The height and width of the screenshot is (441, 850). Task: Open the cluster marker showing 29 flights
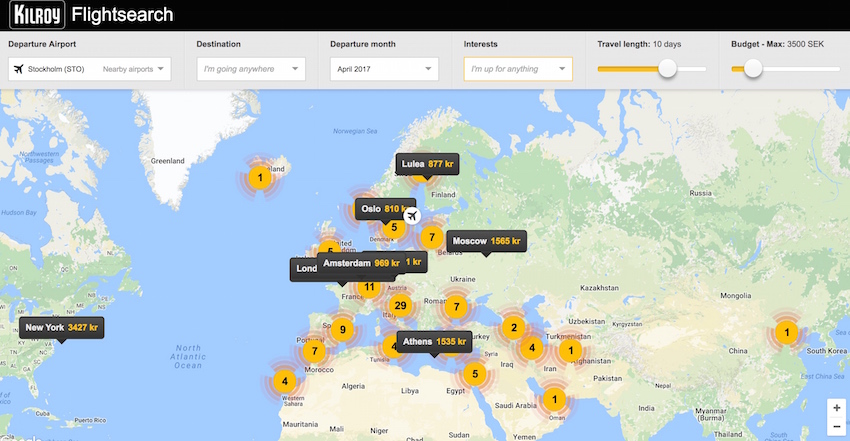point(401,306)
